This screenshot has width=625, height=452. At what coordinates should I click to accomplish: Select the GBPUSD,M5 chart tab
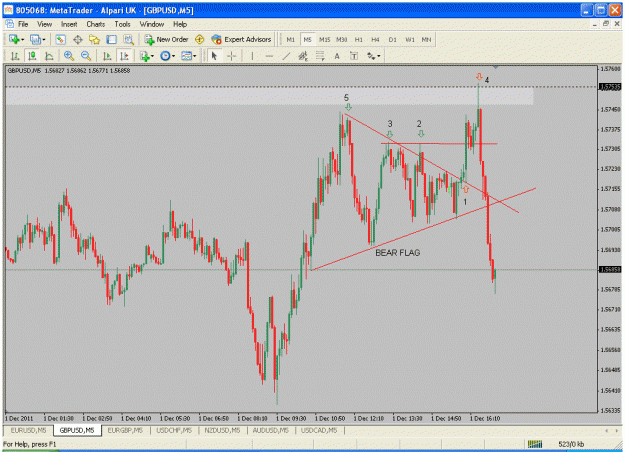[x=77, y=430]
